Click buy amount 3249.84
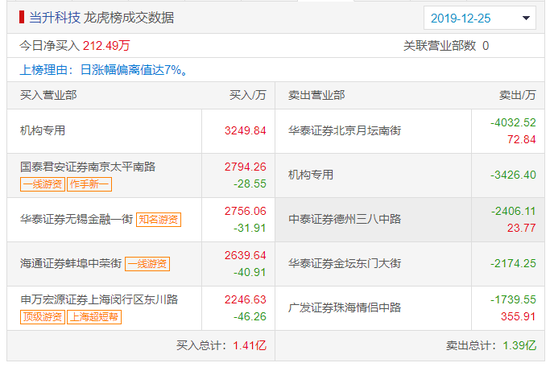The image size is (550, 367). pos(245,131)
